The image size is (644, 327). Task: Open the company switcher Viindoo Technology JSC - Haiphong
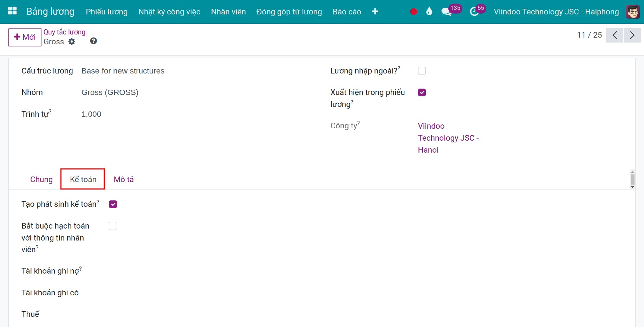coord(556,12)
